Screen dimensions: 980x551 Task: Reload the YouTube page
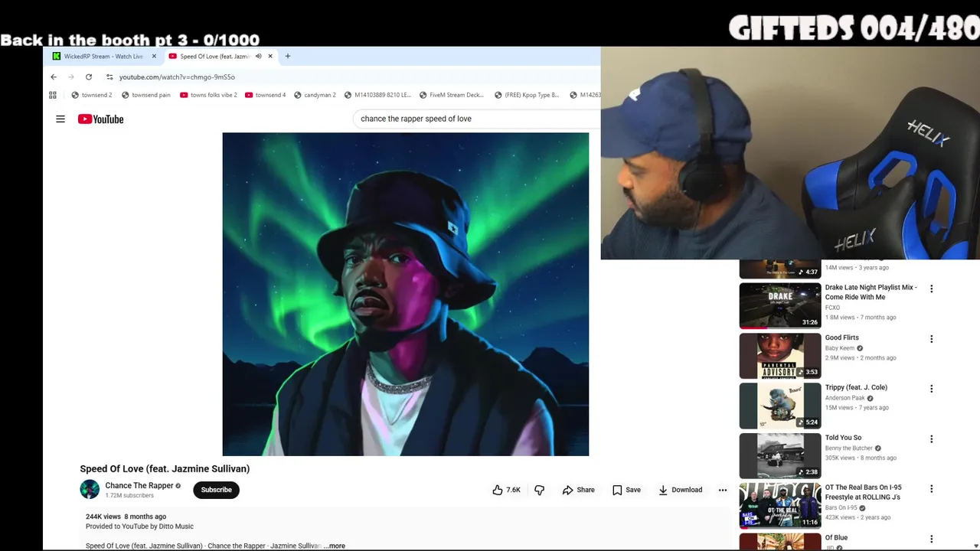click(x=89, y=77)
